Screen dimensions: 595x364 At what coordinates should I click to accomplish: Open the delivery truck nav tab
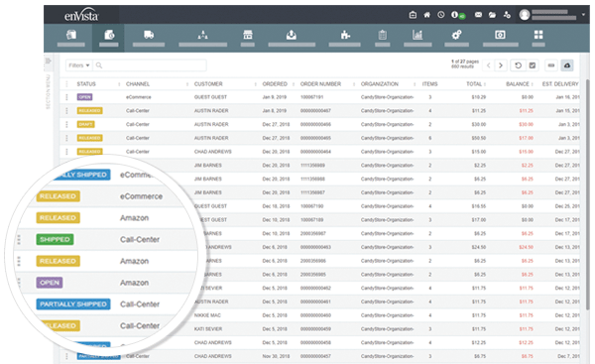coord(149,38)
